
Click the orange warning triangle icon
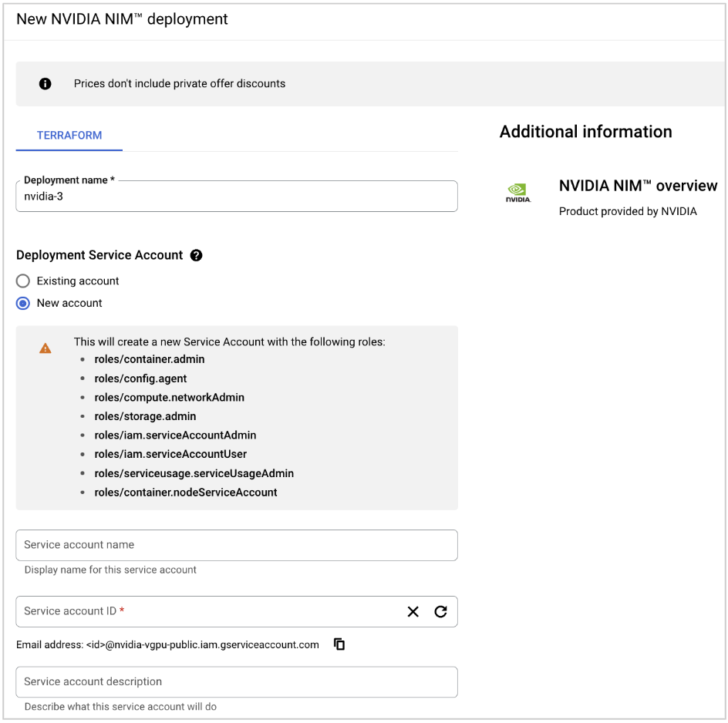tap(45, 348)
